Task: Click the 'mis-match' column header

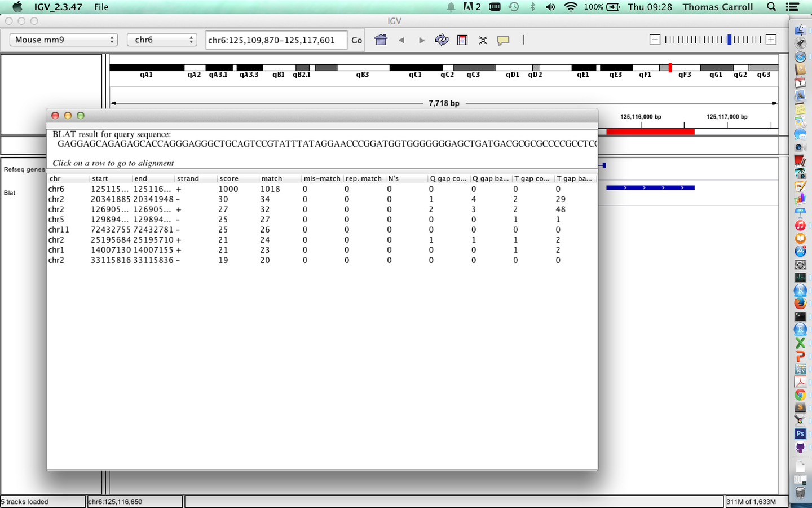Action: 322,178
